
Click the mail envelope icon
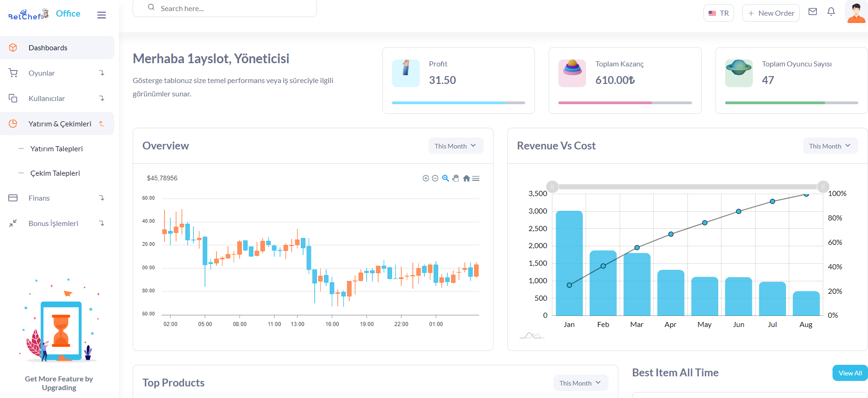coord(813,12)
